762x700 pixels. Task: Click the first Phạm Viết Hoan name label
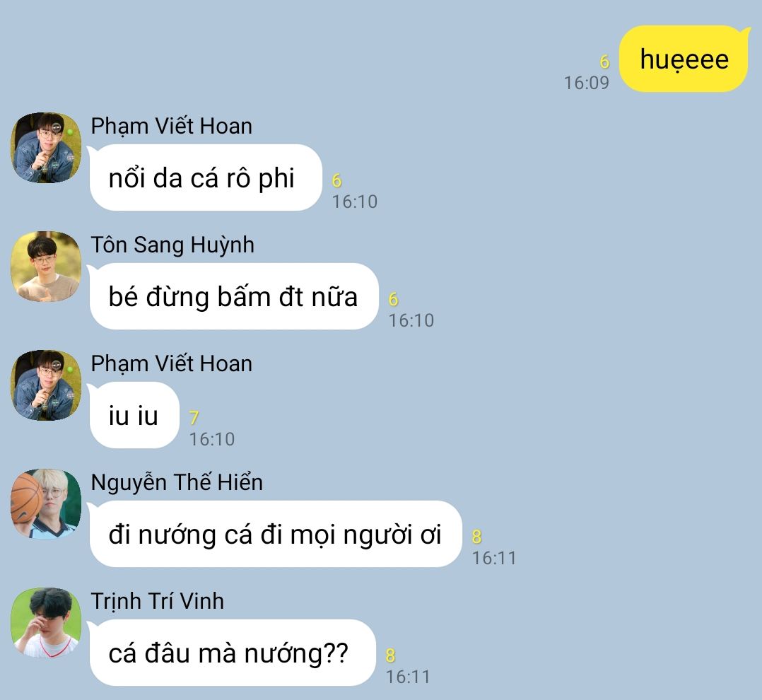172,127
